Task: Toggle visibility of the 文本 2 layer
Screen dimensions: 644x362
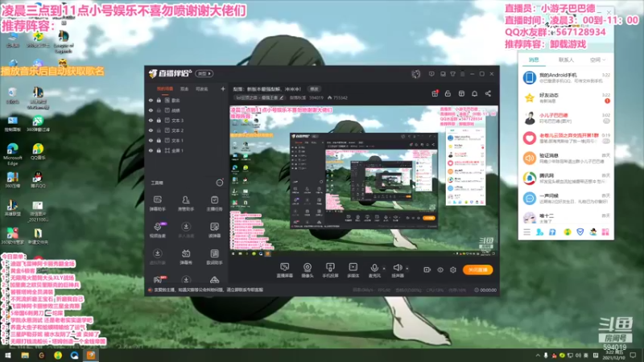Action: pyautogui.click(x=151, y=130)
